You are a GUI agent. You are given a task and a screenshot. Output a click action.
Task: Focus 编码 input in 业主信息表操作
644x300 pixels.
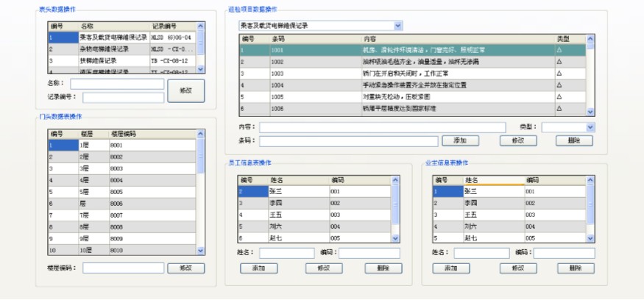565,253
